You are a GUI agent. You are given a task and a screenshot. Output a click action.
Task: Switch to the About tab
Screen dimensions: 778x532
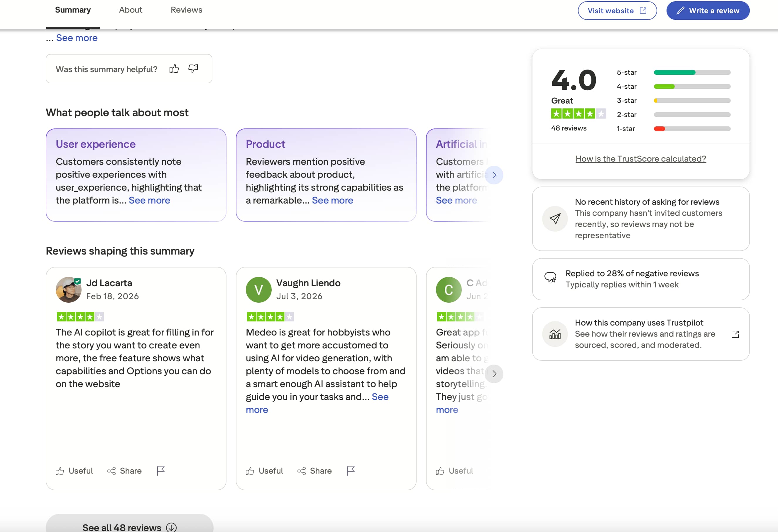[131, 10]
